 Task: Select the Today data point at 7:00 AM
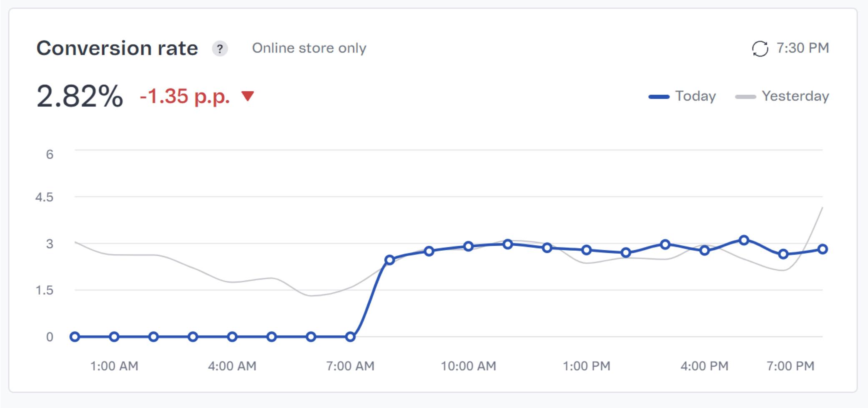coord(350,337)
